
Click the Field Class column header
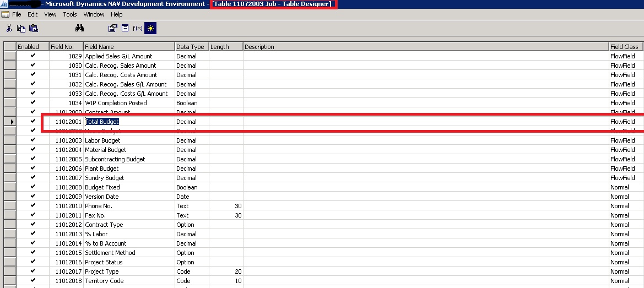coord(626,47)
